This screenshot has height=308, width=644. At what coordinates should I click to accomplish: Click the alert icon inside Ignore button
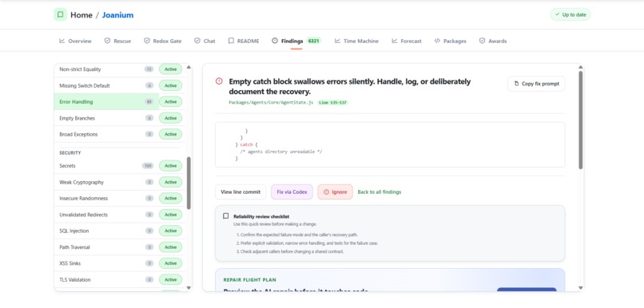pos(327,192)
